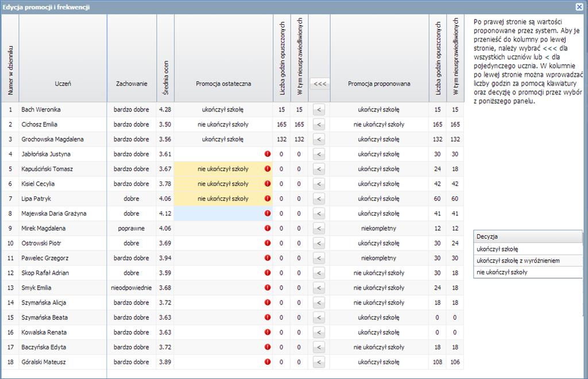Choose decision 'ukończył szkołę' in Decyzja panel
The height and width of the screenshot is (379, 588).
coord(528,249)
